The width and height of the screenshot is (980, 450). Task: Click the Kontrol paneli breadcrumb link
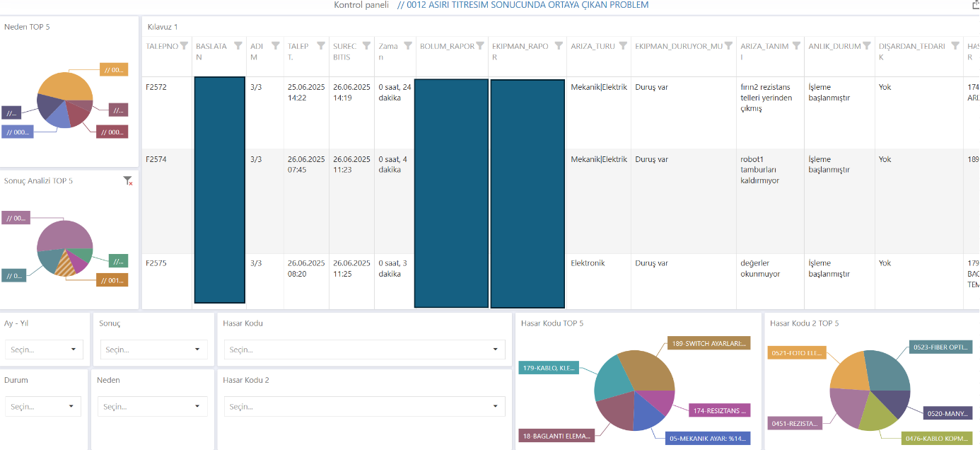click(361, 5)
